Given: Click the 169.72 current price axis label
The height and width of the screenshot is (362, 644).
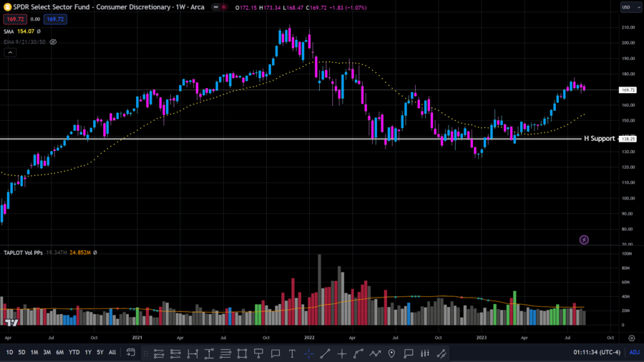Looking at the screenshot, I should tap(628, 90).
